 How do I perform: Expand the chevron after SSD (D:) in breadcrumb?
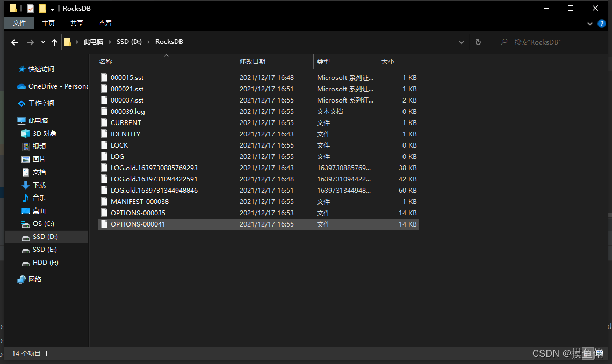[x=148, y=42]
